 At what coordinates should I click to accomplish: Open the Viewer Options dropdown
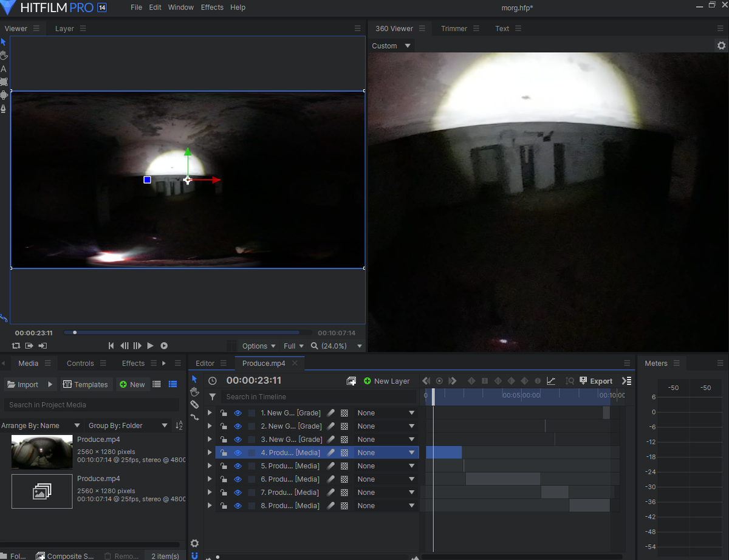[259, 346]
